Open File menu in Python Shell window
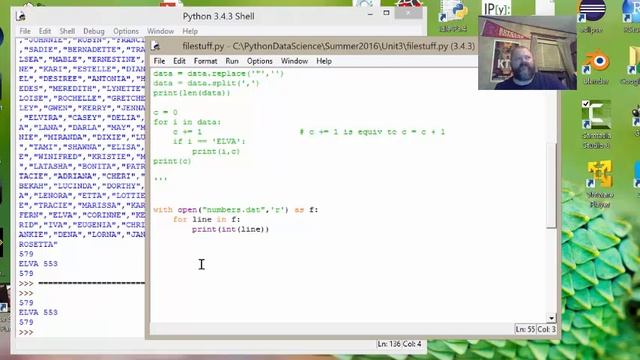The image size is (640, 360). 25,31
